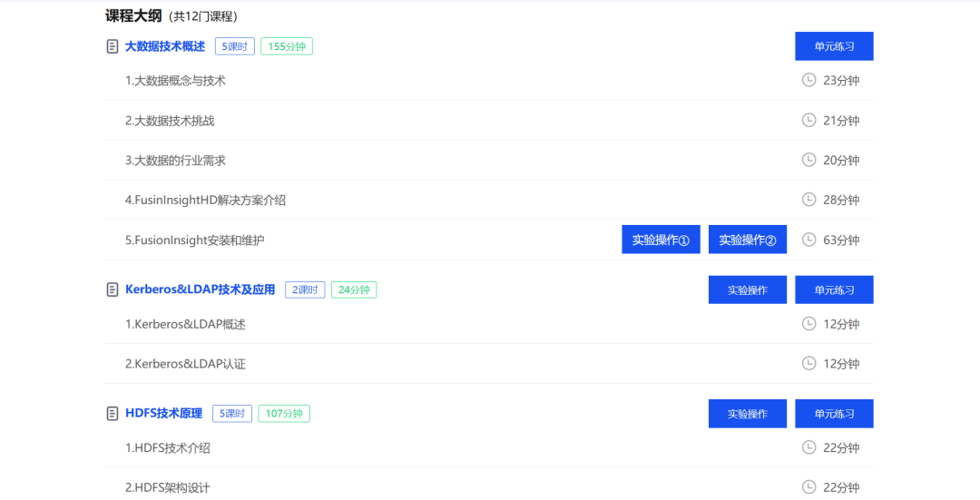Click the document icon beside 大数据技术概述
This screenshot has height=500, width=980.
point(113,46)
